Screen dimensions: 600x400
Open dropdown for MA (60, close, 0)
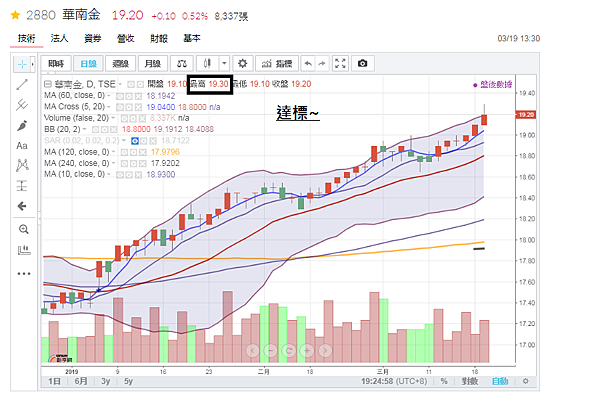coord(109,96)
